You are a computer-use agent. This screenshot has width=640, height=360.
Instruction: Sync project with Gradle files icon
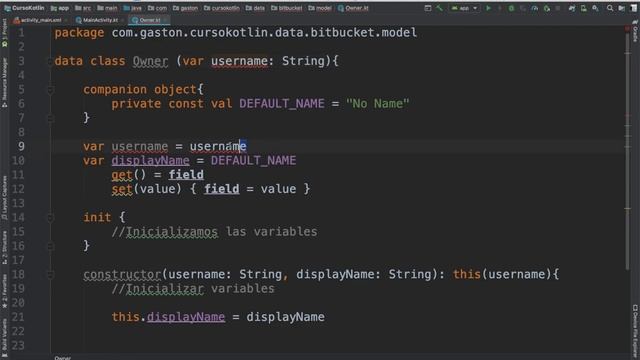pyautogui.click(x=572, y=8)
